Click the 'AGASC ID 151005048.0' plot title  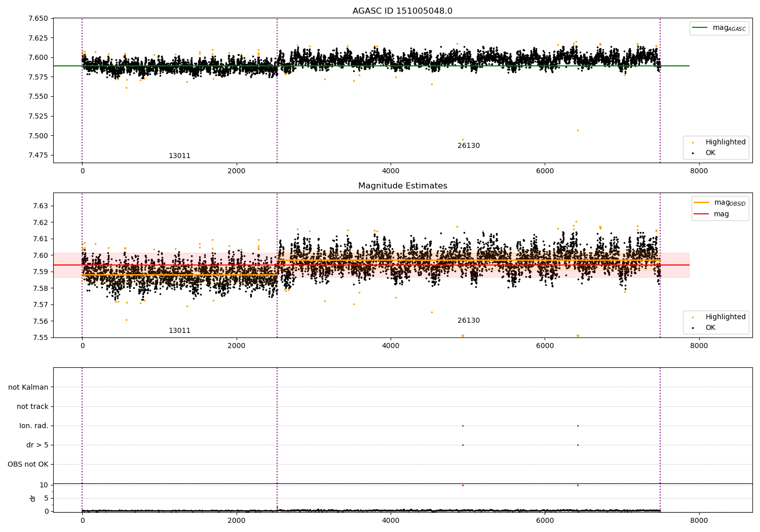(402, 11)
